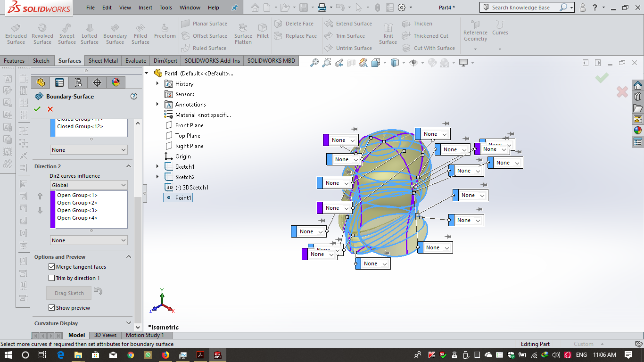
Task: Select (-) 3DSketch1 in tree
Action: tap(187, 188)
